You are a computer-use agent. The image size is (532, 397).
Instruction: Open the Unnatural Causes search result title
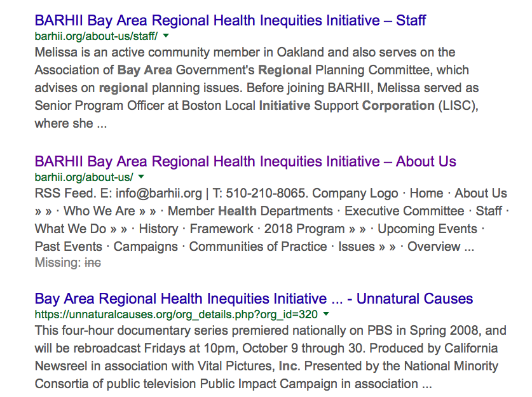click(254, 299)
